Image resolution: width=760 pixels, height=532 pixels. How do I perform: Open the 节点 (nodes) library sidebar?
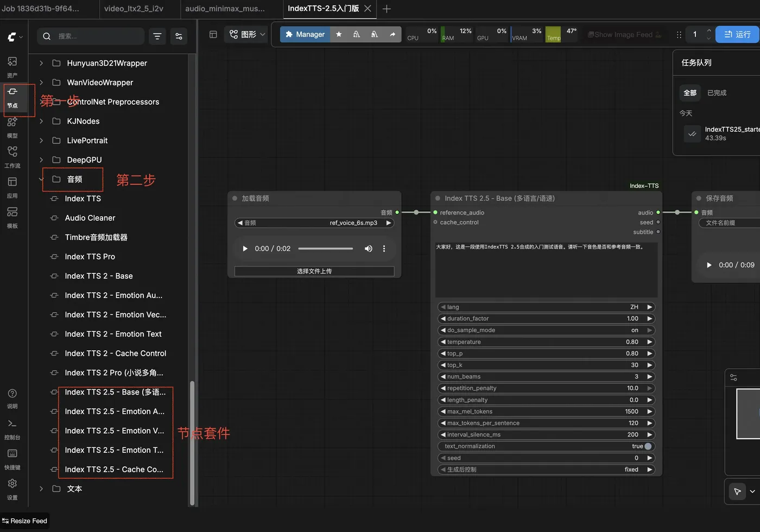click(x=12, y=97)
